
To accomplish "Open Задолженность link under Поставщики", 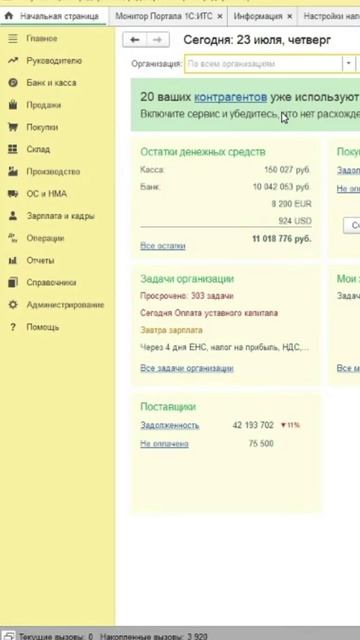I will click(x=170, y=425).
